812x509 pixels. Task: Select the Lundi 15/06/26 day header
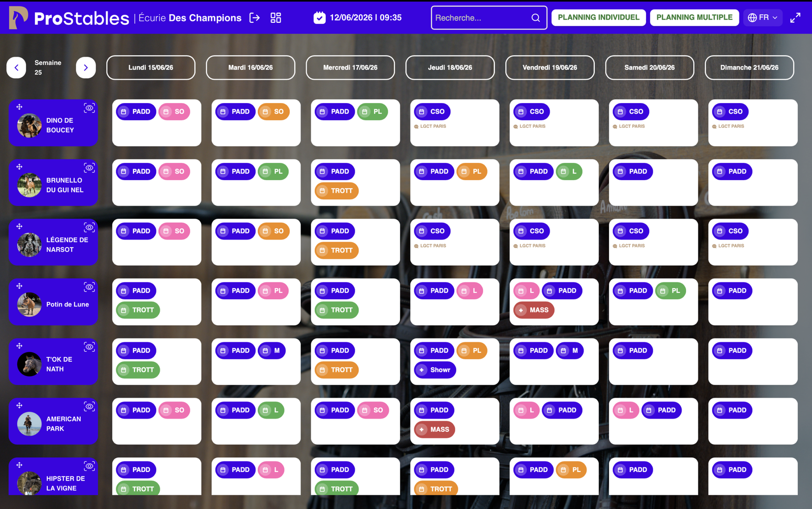(151, 67)
